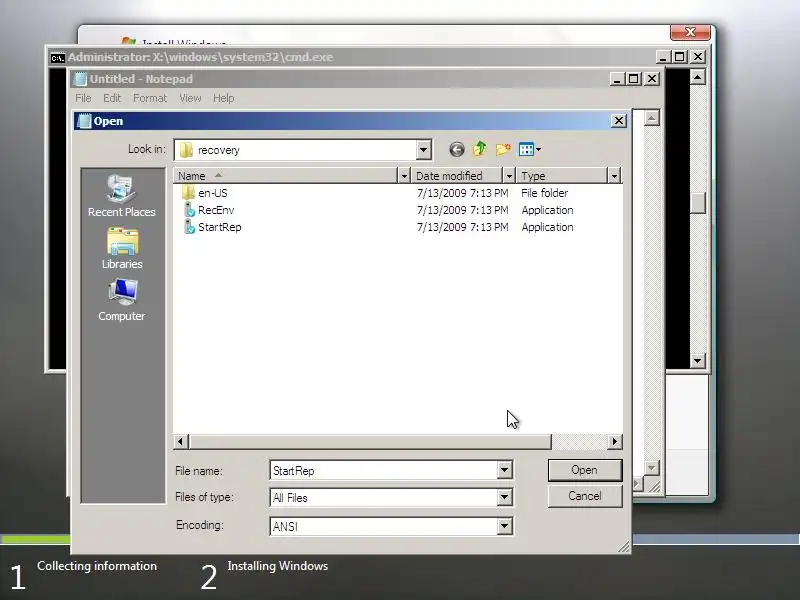
Task: Click the Notepad vertical scroll down arrow
Action: (x=652, y=467)
